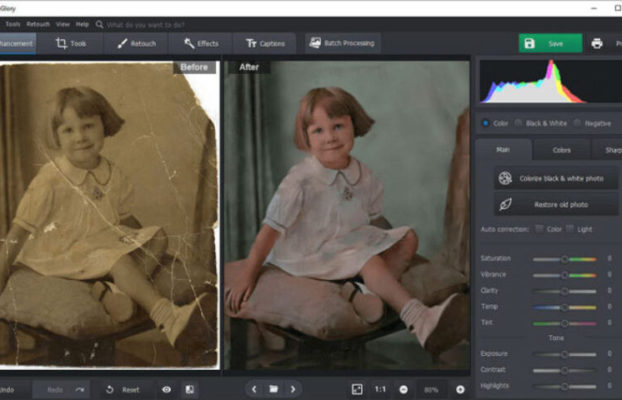The width and height of the screenshot is (622, 400).
Task: Open the Effects tab
Action: pyautogui.click(x=201, y=43)
